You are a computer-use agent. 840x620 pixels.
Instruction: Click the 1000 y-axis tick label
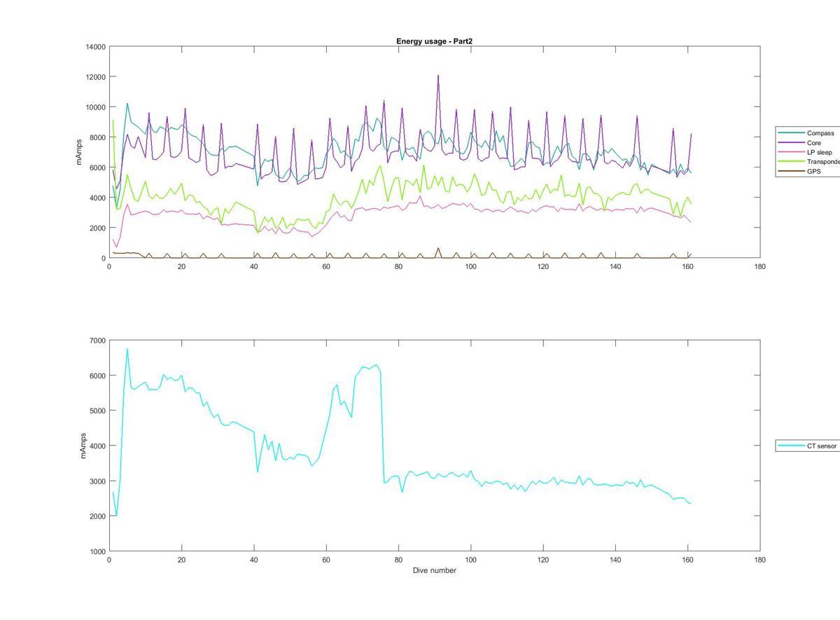click(97, 551)
